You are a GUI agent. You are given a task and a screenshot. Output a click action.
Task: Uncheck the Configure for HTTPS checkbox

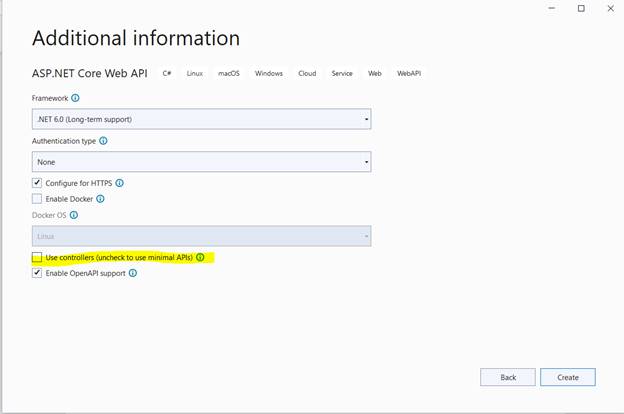(x=37, y=183)
